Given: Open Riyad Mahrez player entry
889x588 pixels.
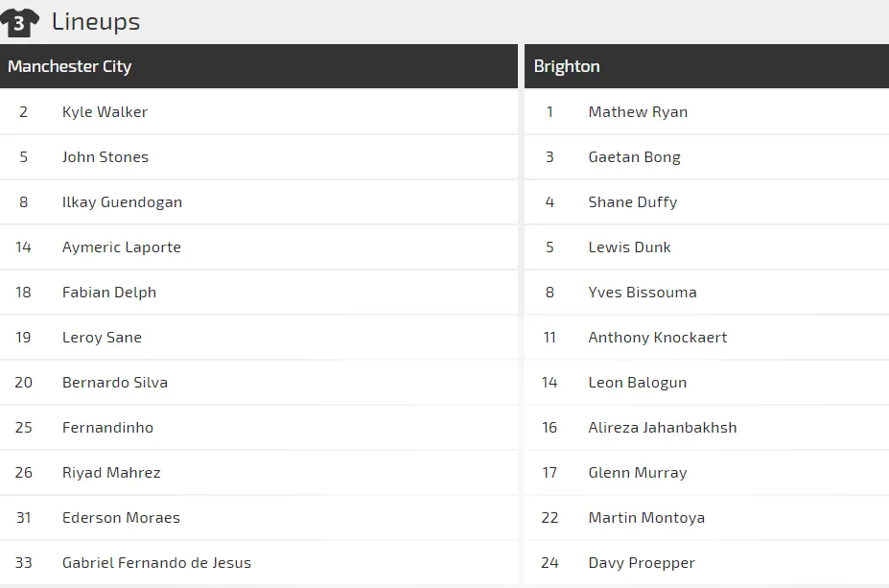Looking at the screenshot, I should [111, 473].
